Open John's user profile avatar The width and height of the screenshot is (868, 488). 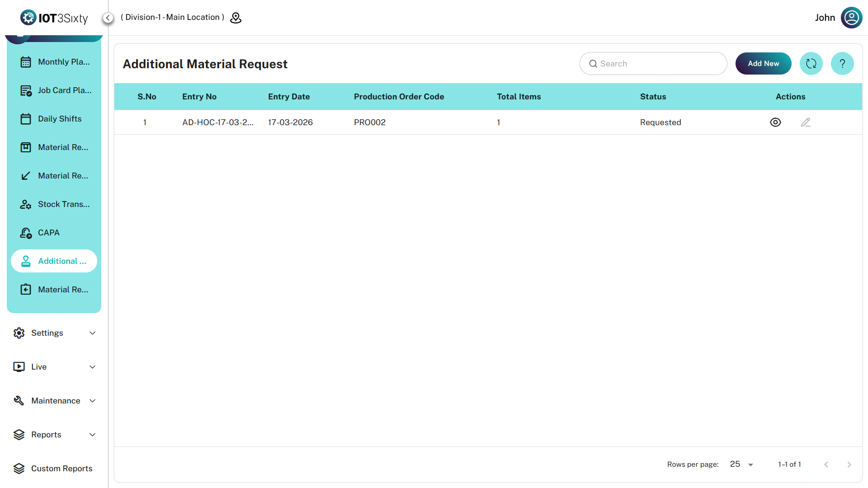click(x=851, y=18)
